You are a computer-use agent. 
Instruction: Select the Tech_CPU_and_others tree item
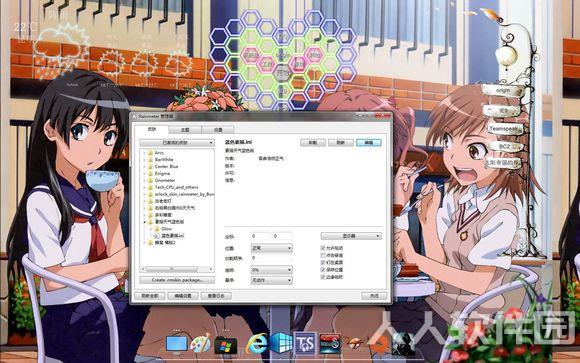[176, 187]
